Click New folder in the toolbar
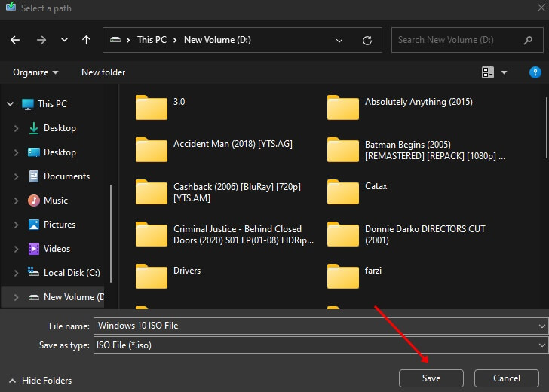Image resolution: width=549 pixels, height=392 pixels. click(x=103, y=72)
